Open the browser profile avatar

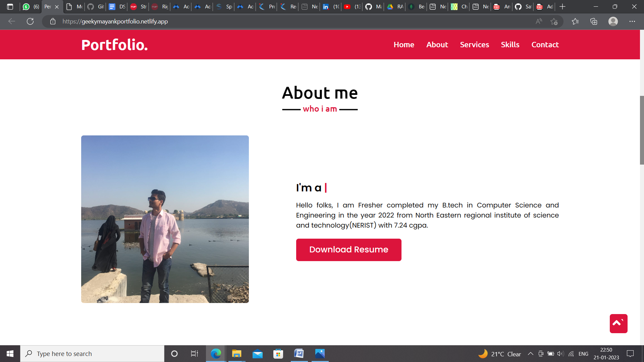[613, 21]
